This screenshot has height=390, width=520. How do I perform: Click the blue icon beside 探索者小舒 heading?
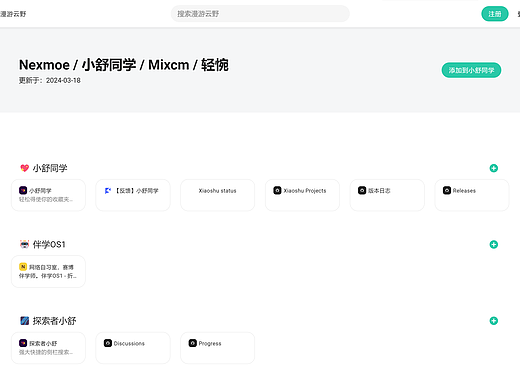click(x=24, y=321)
